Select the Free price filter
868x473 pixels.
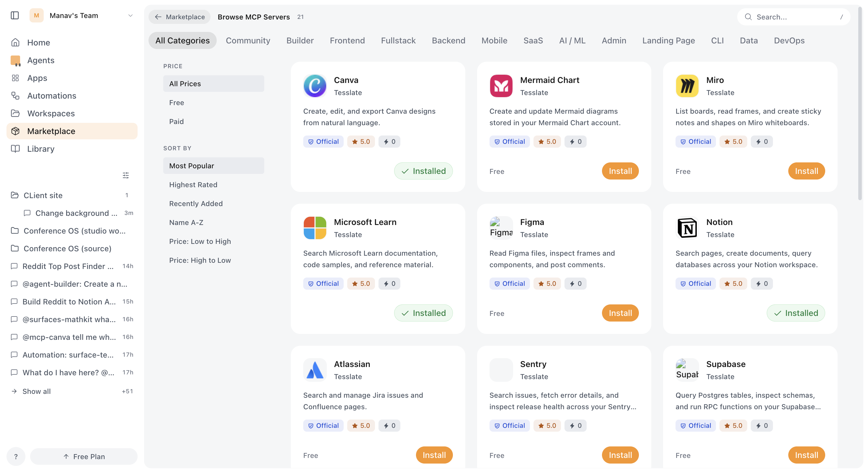click(x=214, y=102)
